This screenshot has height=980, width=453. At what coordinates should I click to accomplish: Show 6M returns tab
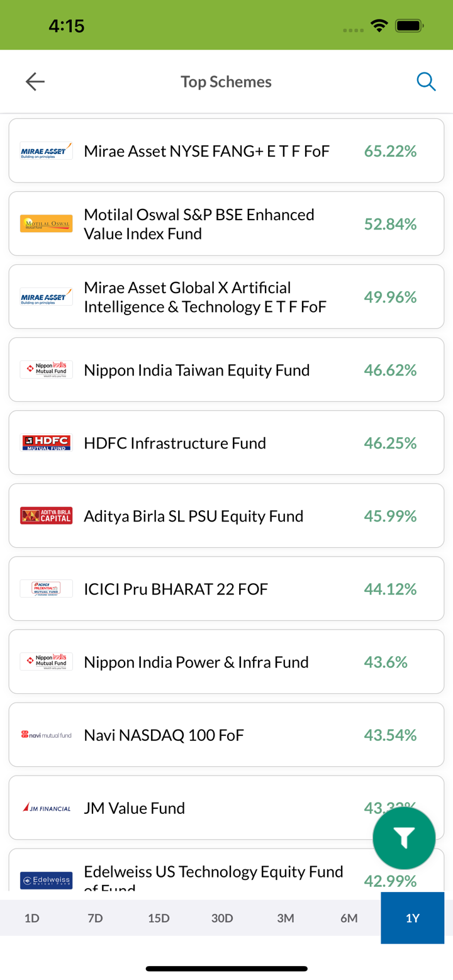point(349,918)
